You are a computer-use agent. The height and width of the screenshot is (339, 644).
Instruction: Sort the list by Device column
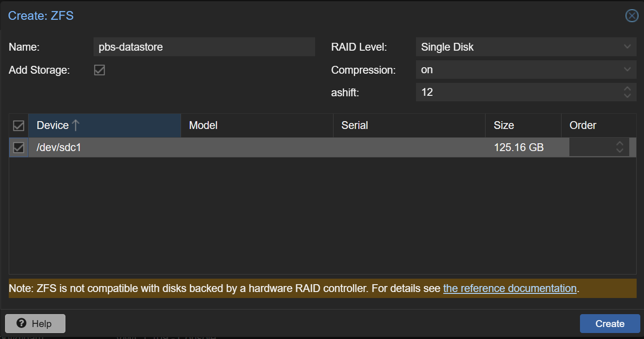click(x=104, y=125)
